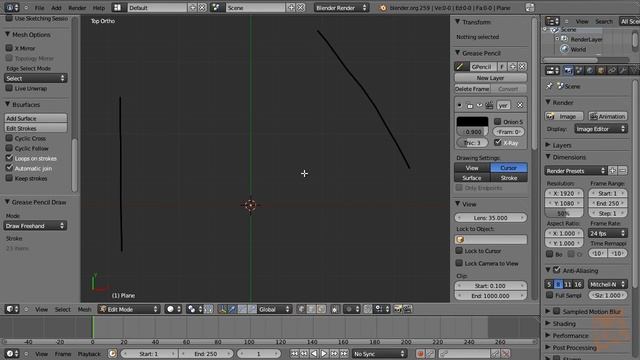Unlink the GPencil datablock
This screenshot has height=360, width=640.
(x=522, y=67)
